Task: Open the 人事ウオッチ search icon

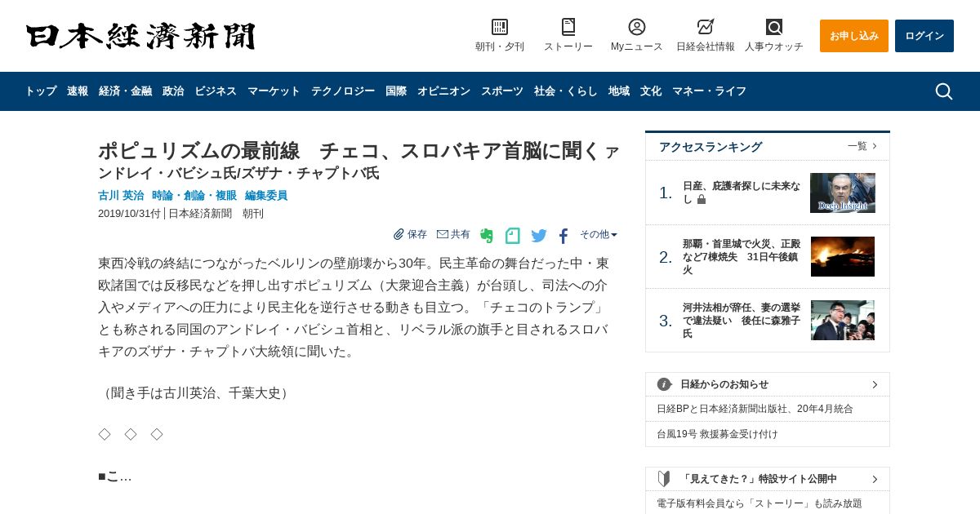Action: click(774, 27)
